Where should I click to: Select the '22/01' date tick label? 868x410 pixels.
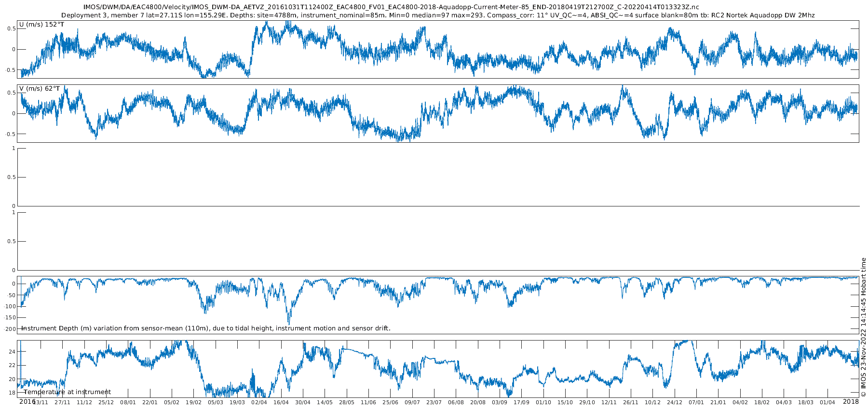tap(150, 402)
